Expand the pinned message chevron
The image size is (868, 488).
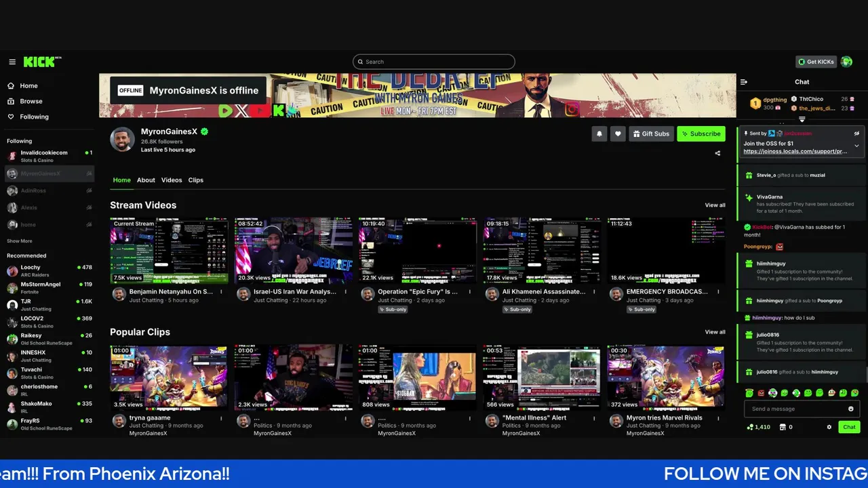856,145
